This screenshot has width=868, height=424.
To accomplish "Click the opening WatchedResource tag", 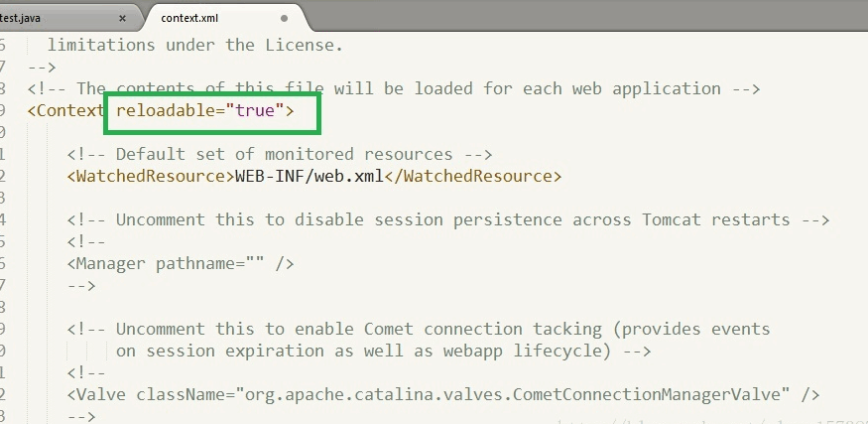I will 151,176.
